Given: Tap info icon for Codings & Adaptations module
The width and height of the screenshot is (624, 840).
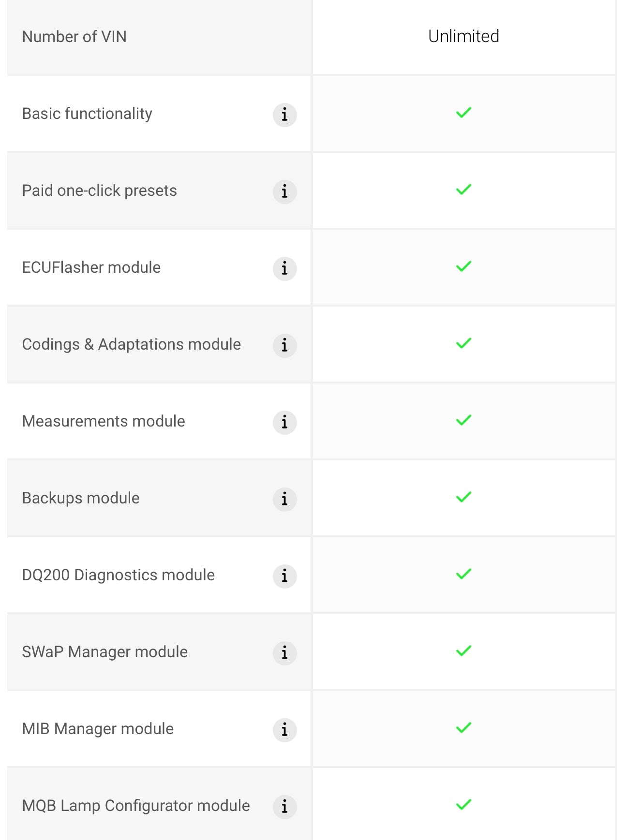Looking at the screenshot, I should coord(284,346).
